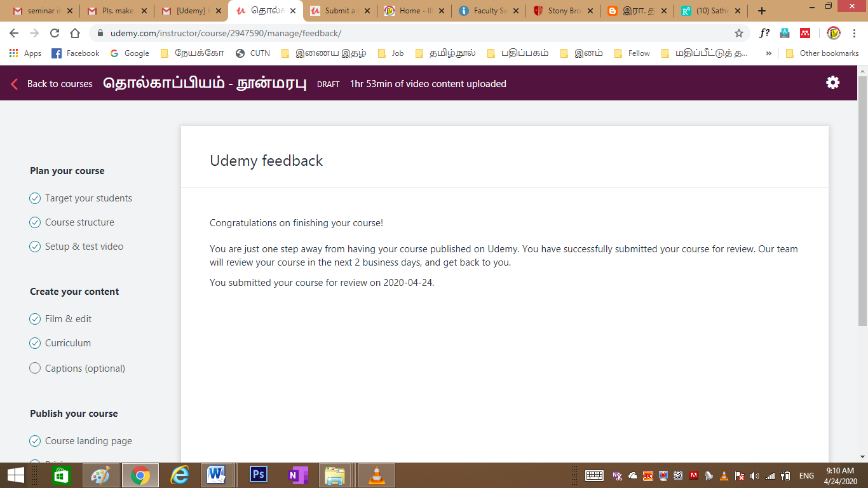868x488 pixels.
Task: Open the Chrome profile avatar icon
Action: point(834,33)
